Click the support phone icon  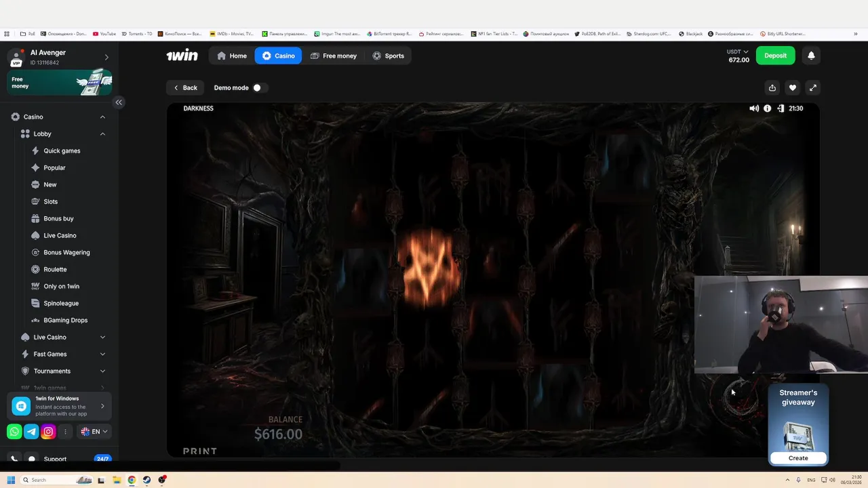pyautogui.click(x=14, y=459)
